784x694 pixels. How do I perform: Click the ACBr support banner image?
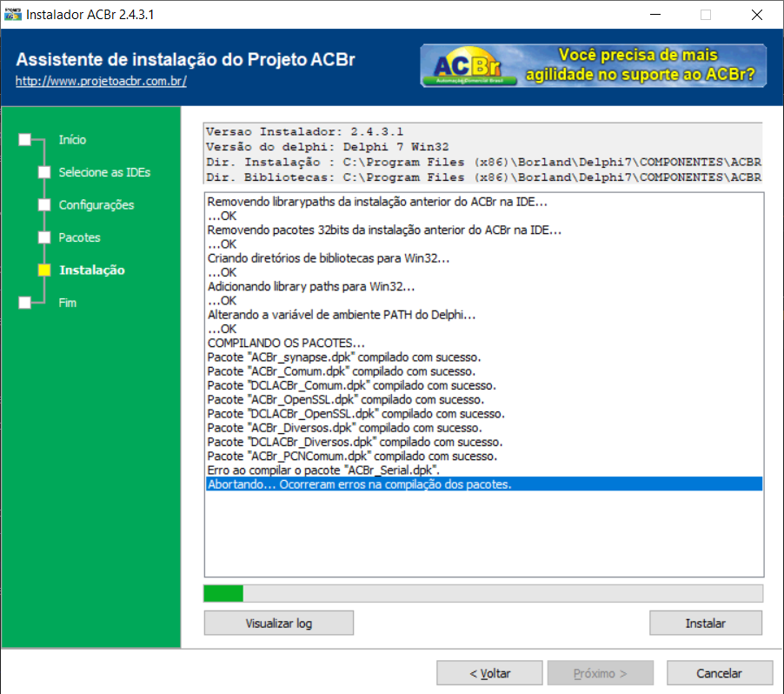593,65
